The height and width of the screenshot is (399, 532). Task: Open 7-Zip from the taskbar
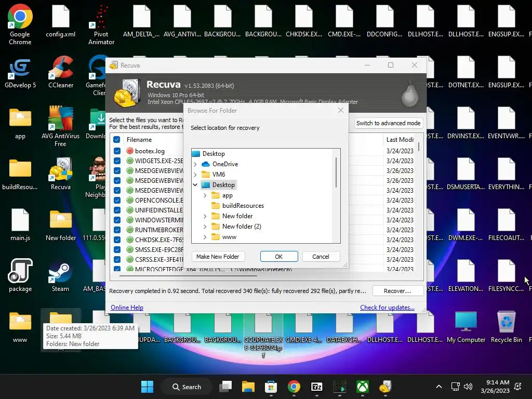pyautogui.click(x=316, y=387)
